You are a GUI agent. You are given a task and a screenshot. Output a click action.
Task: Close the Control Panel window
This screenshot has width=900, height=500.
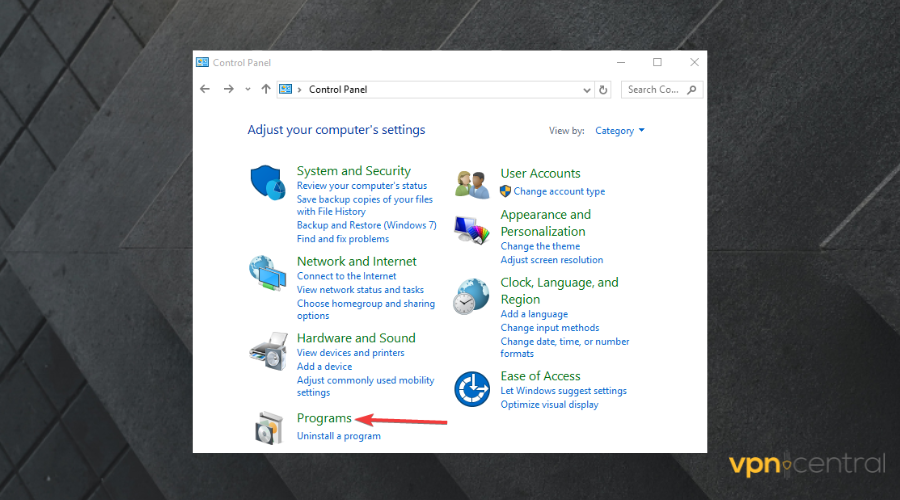(695, 62)
